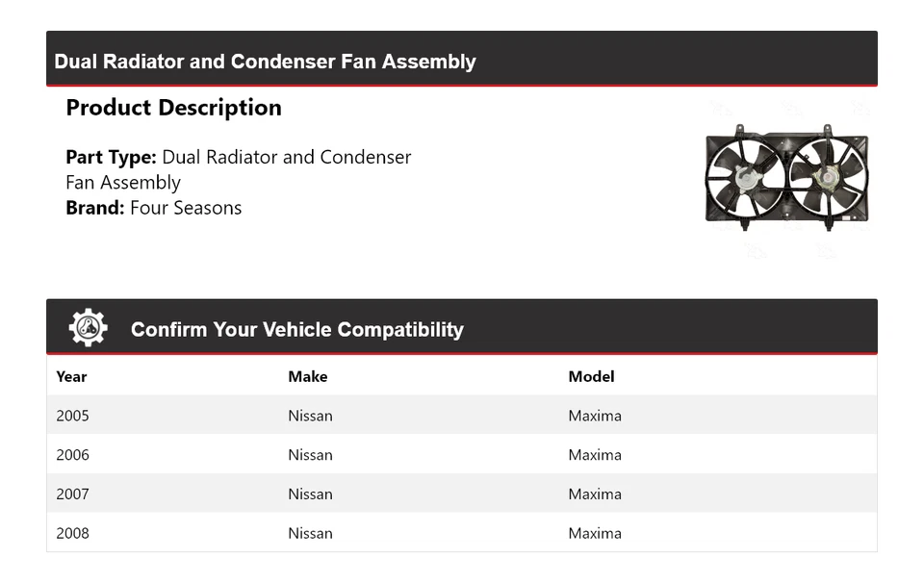Sort by the Model column header
924x583 pixels.
pos(591,377)
